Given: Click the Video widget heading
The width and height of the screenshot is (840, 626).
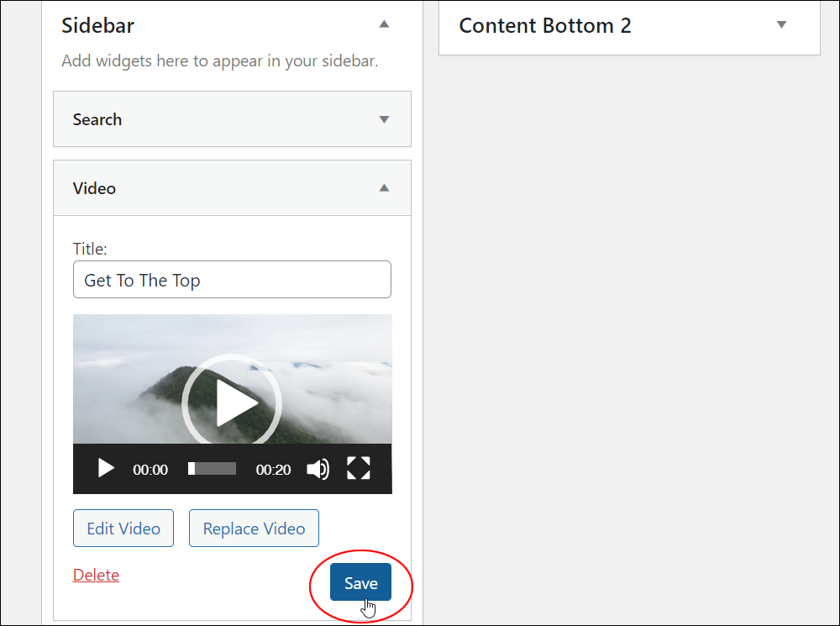Looking at the screenshot, I should pos(94,188).
